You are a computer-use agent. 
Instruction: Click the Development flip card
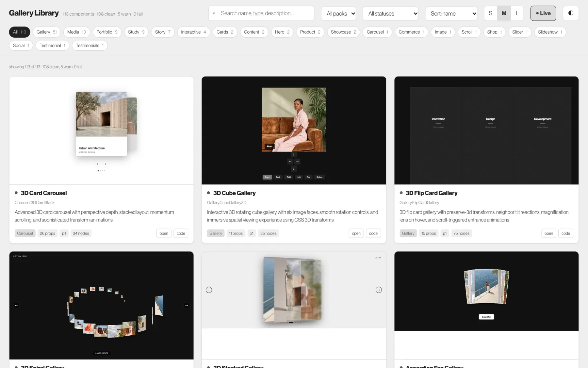(x=543, y=122)
